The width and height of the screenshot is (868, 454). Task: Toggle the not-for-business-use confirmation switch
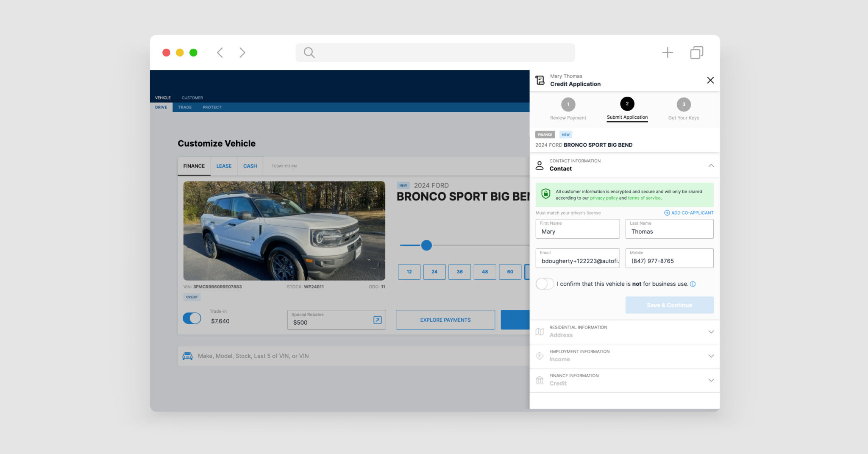(545, 284)
